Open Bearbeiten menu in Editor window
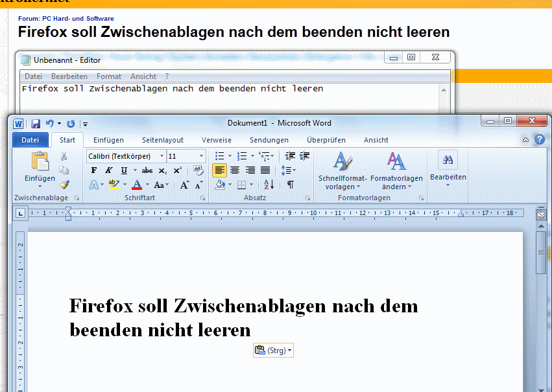This screenshot has width=552, height=392. pos(69,76)
